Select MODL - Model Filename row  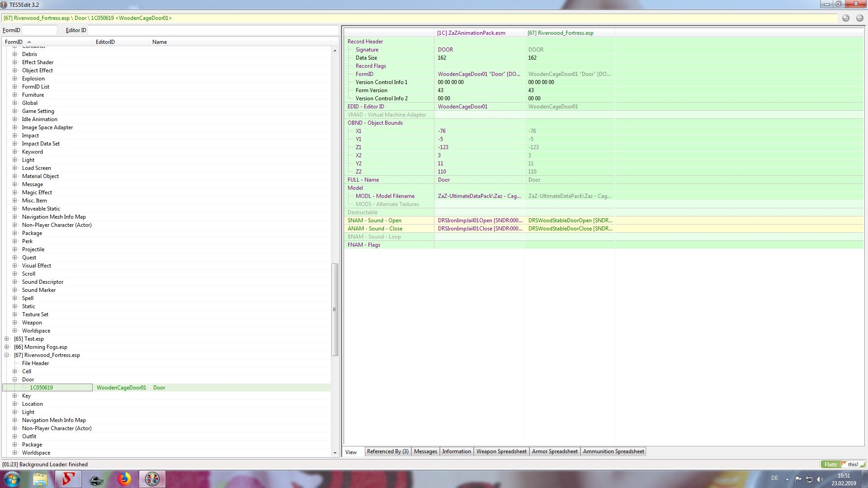click(x=604, y=196)
